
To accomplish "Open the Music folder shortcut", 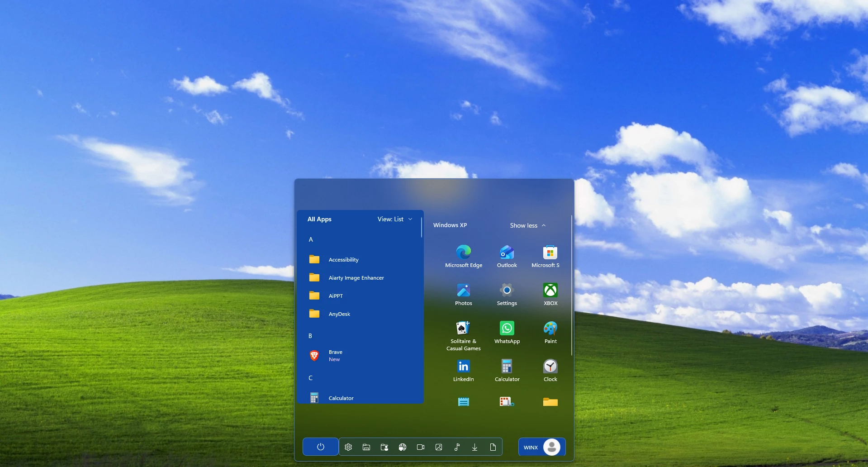I will click(x=457, y=447).
